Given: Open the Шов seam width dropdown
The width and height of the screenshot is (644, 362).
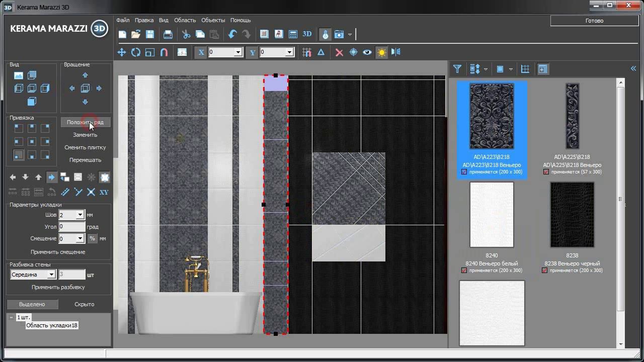Looking at the screenshot, I should (x=79, y=215).
